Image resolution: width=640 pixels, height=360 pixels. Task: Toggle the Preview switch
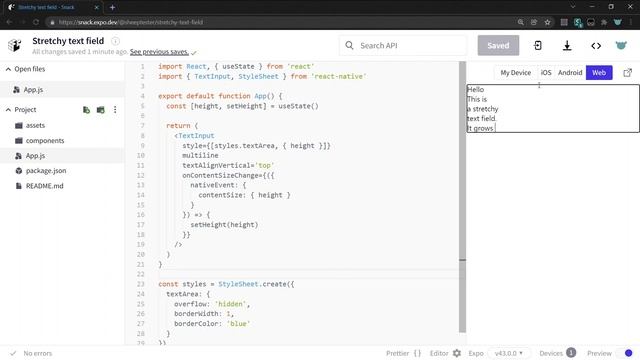(625, 353)
